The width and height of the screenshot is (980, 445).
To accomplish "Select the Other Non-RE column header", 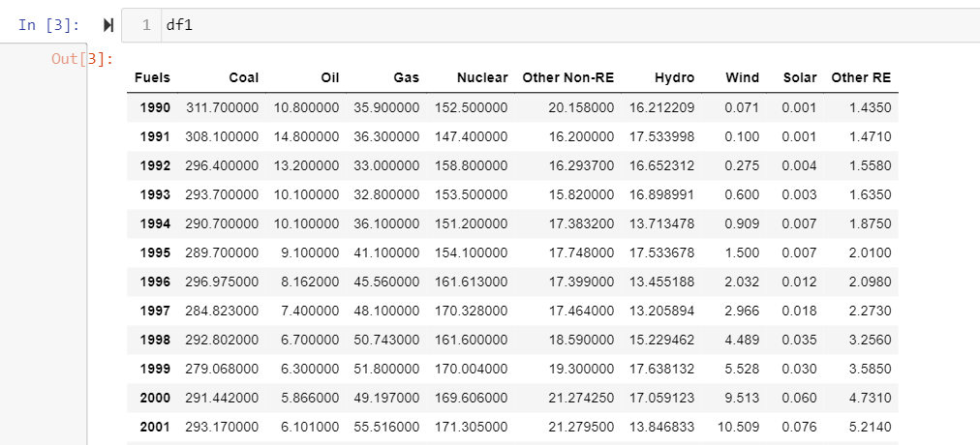I will pos(568,78).
